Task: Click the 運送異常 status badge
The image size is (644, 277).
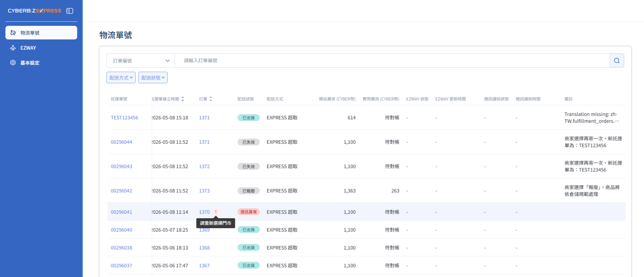Action: tap(249, 212)
